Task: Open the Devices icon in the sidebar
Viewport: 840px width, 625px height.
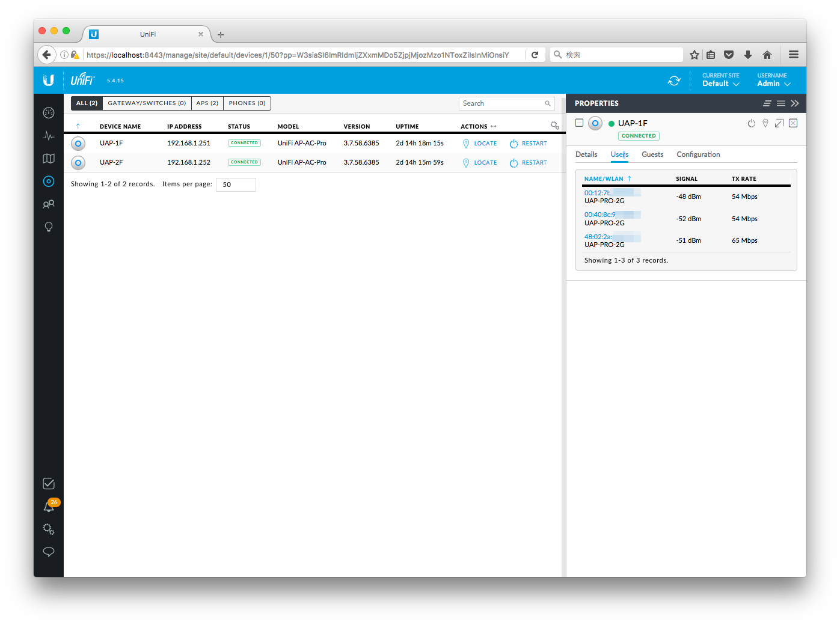Action: pyautogui.click(x=49, y=181)
